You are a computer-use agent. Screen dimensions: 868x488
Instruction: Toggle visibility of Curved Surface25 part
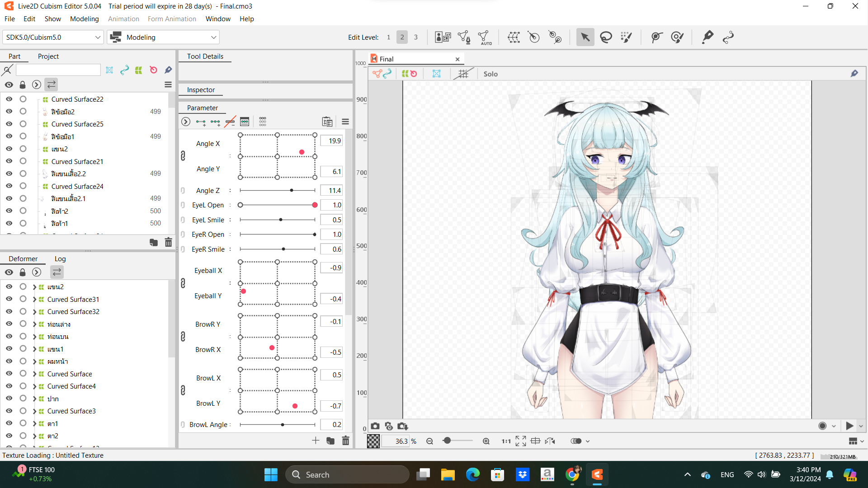click(9, 124)
